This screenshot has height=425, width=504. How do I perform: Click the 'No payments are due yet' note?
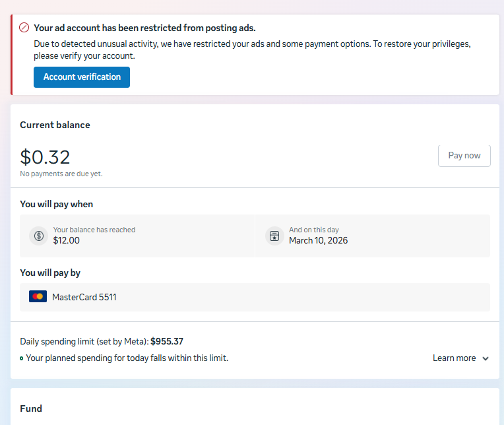61,174
